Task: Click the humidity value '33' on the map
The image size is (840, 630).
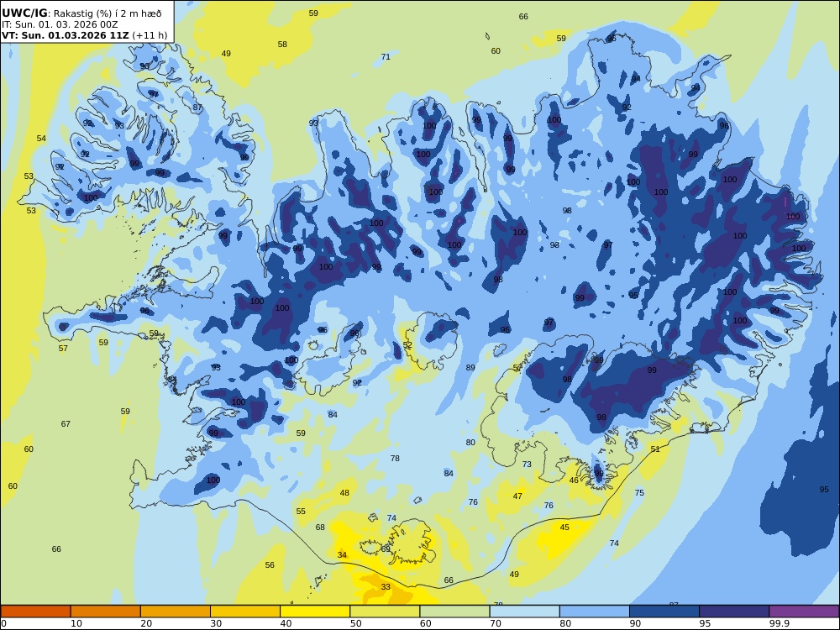Action: [386, 587]
